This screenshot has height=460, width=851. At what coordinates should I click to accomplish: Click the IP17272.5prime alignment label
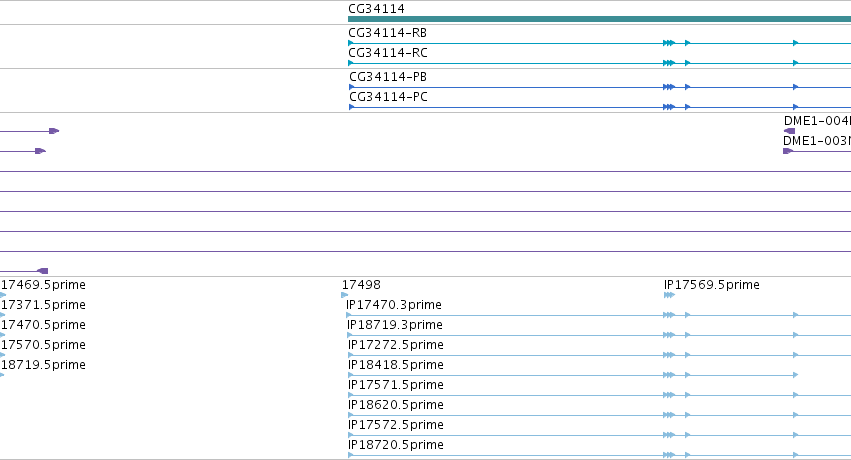(x=396, y=345)
